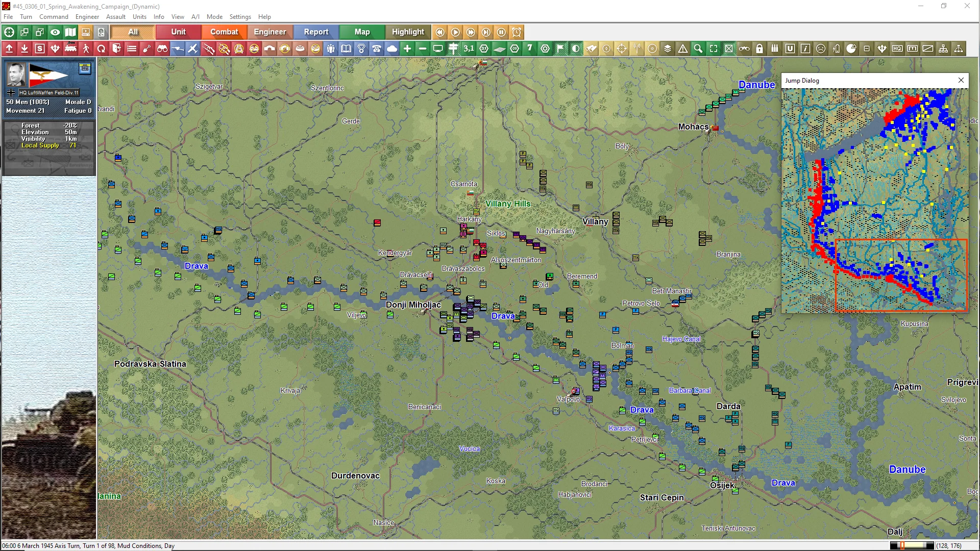Click the organization tree icon at toolbar end
Screen dimensions: 980x551
[x=959, y=48]
